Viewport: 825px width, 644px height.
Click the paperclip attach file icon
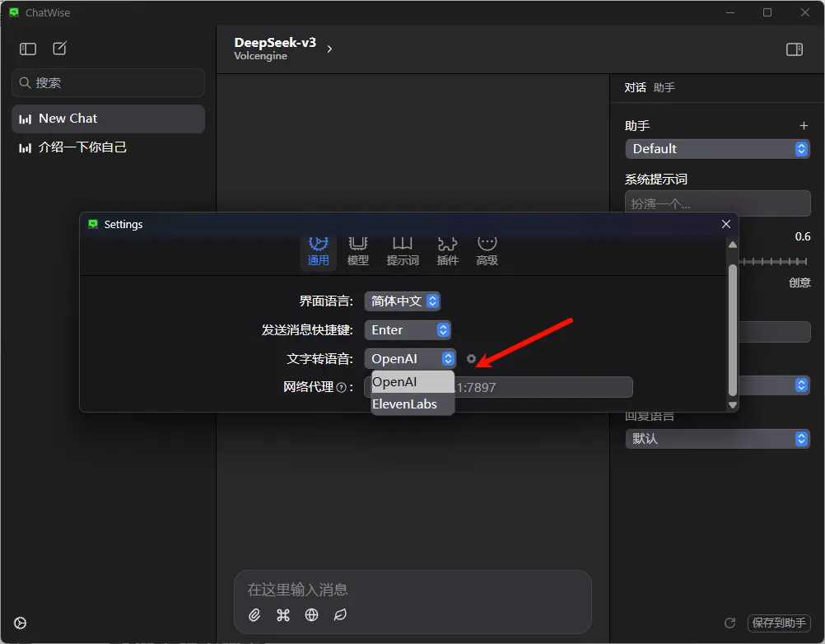(x=255, y=615)
